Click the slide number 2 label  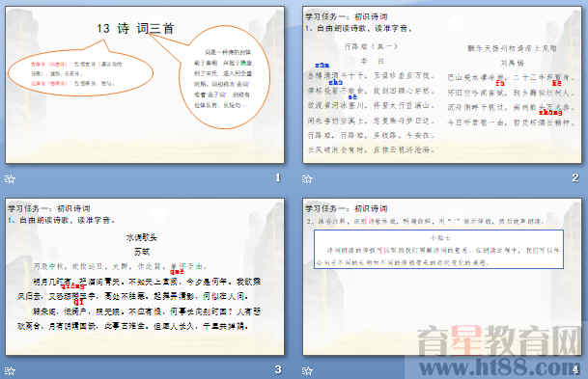pyautogui.click(x=575, y=177)
